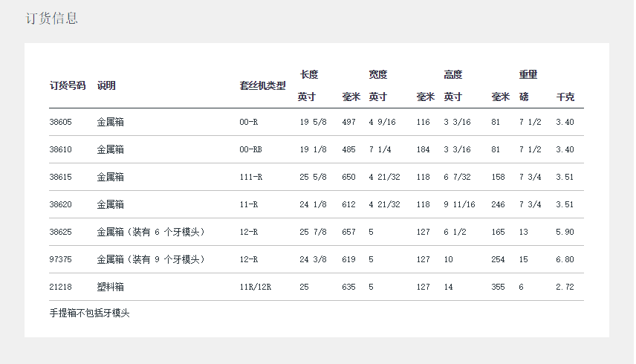Click the 重量 column group header
The image size is (636, 364).
click(x=528, y=74)
